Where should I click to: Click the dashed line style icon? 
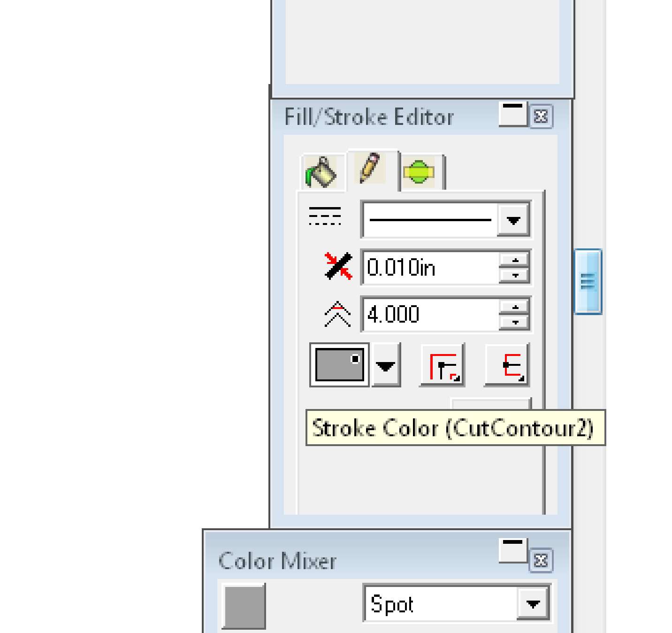click(325, 216)
